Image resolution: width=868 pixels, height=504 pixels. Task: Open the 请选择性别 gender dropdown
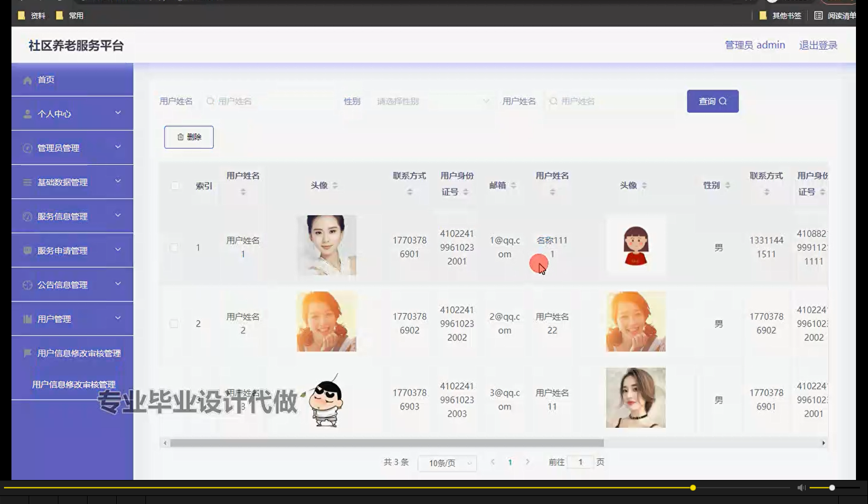431,101
